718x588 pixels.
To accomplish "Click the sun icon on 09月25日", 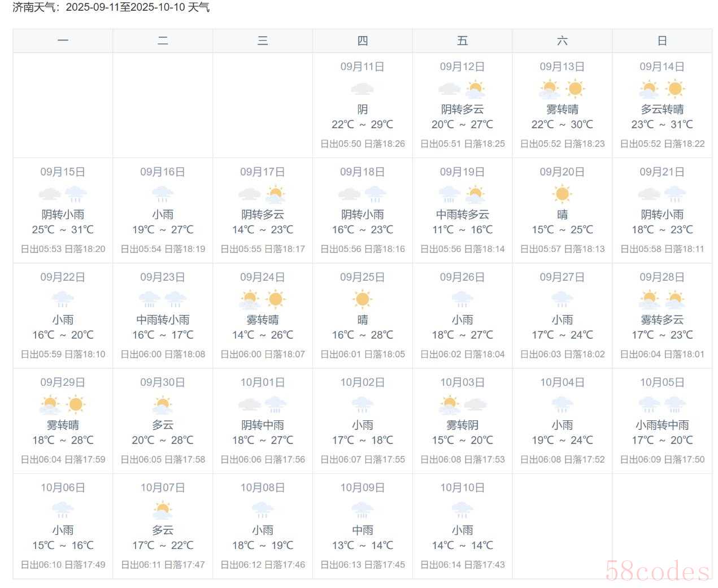I will coord(362,299).
